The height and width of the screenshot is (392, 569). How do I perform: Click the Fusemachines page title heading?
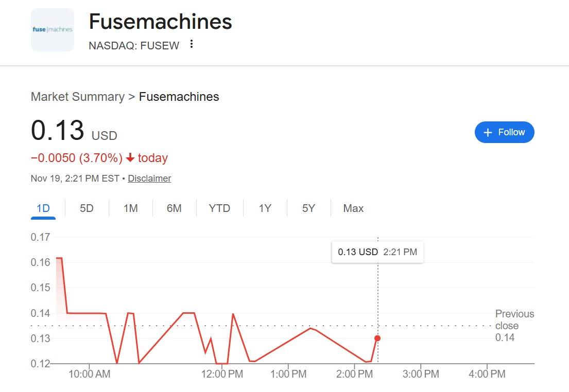click(160, 22)
